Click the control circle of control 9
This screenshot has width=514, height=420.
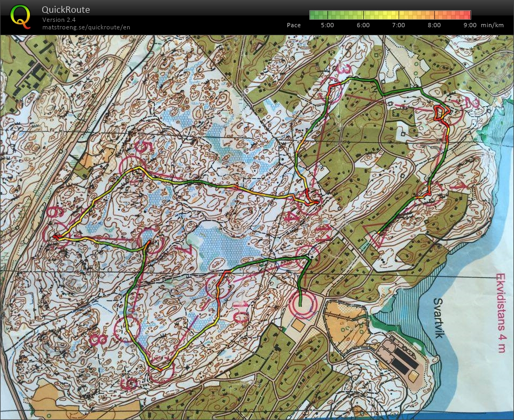coord(161,371)
